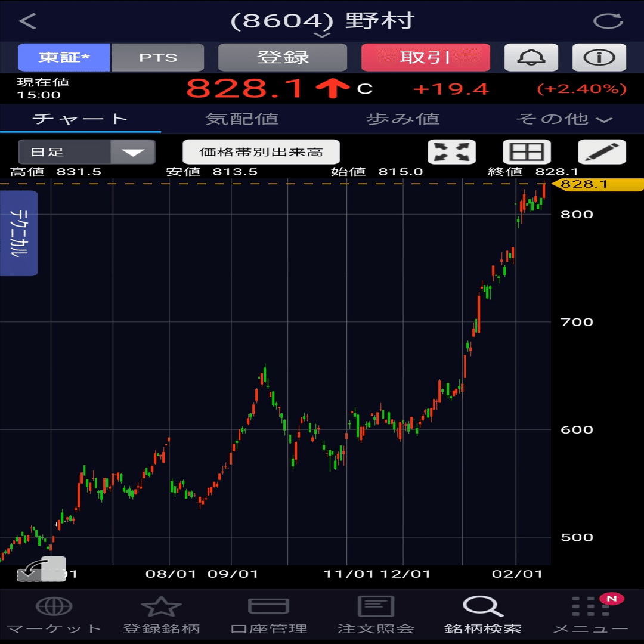644x644 pixels.
Task: Tap the (+2.40%) percent change
Action: (x=581, y=89)
